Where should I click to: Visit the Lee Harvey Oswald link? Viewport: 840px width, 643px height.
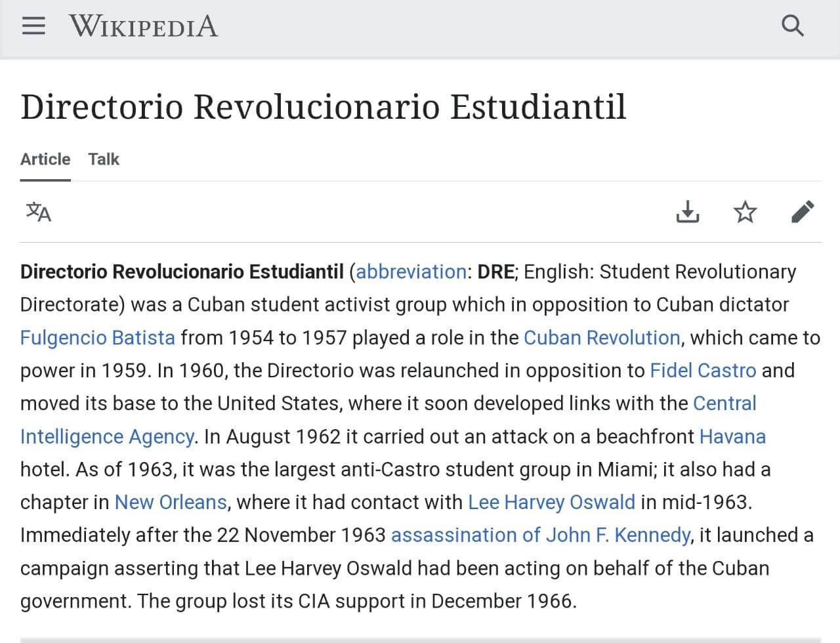(x=551, y=502)
